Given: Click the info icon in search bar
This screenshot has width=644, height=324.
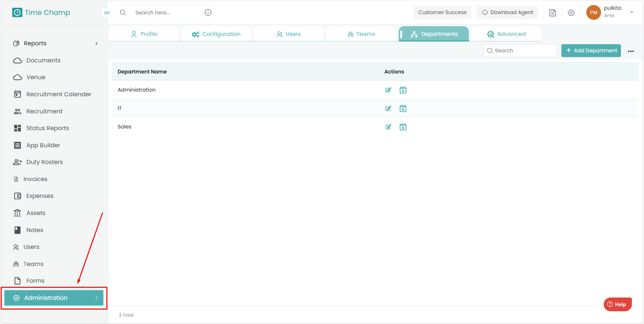Looking at the screenshot, I should point(208,12).
